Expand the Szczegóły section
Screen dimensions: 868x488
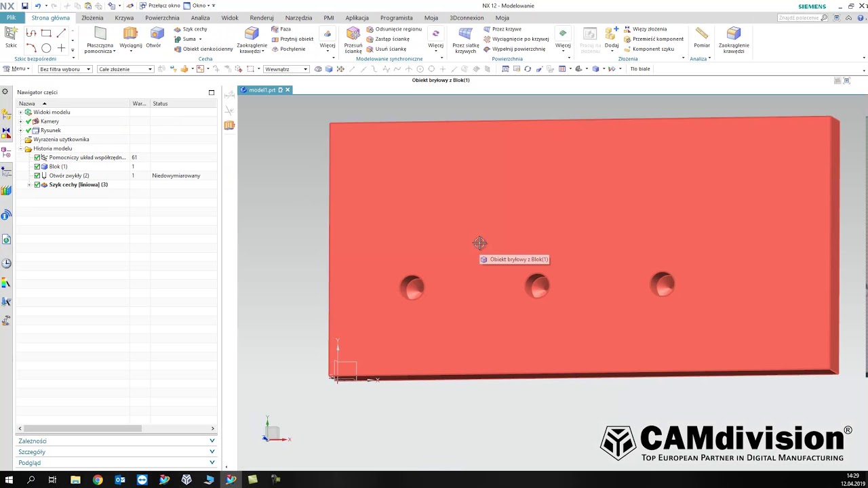pos(117,451)
